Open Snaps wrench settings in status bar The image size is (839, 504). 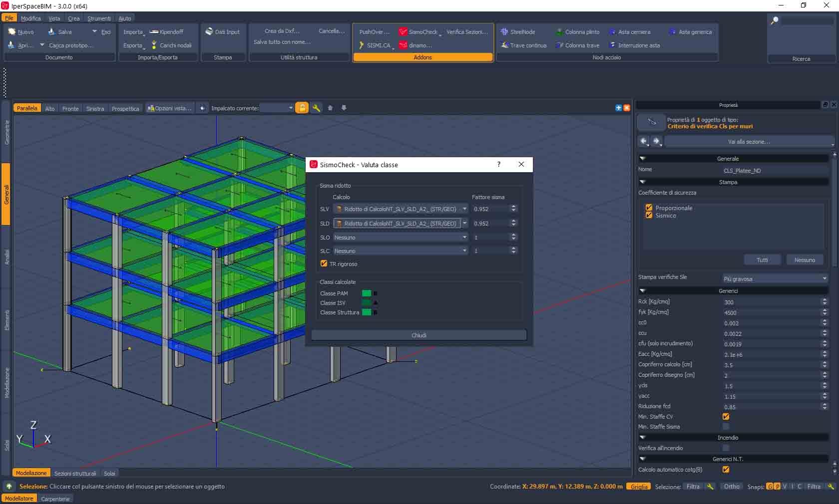pos(831,487)
